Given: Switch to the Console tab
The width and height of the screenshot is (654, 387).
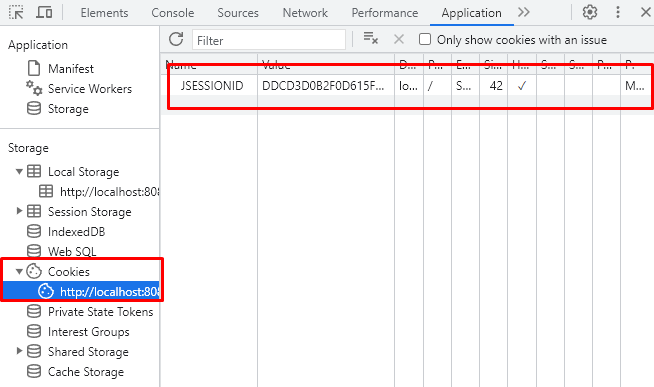Looking at the screenshot, I should (173, 13).
